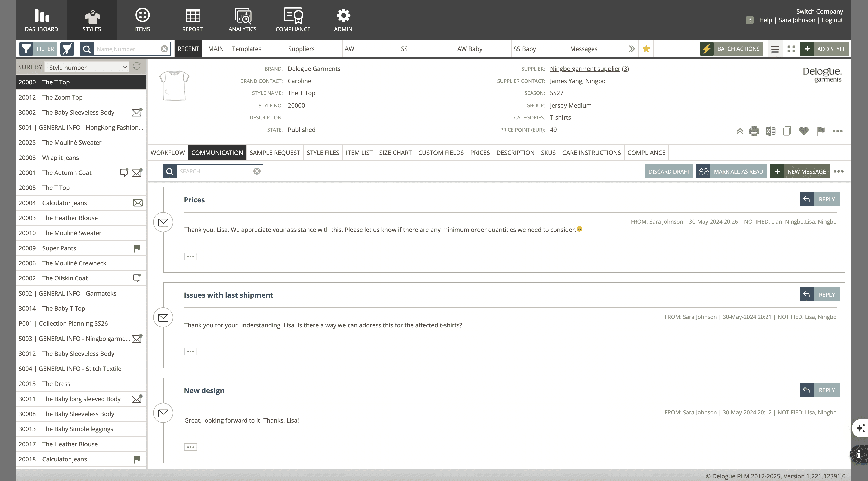Click the clear filter funnel icon
Screen dimensions: 868x481
coord(67,49)
